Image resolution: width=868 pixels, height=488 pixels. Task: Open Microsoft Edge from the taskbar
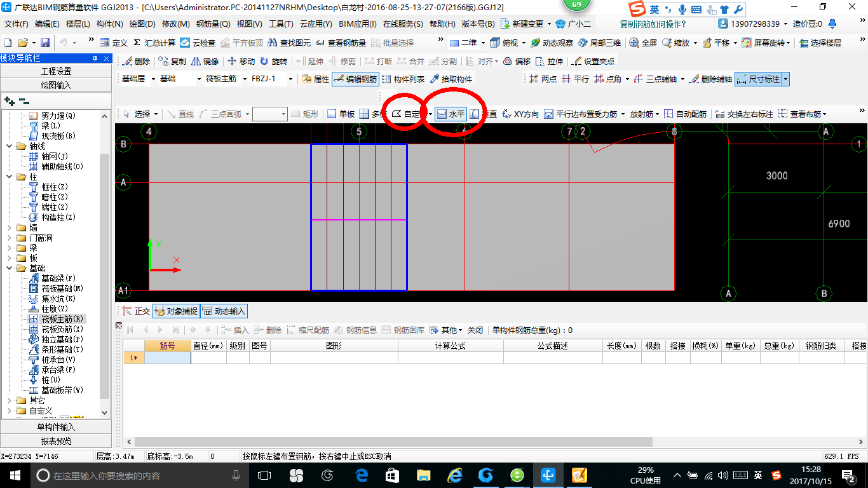[x=362, y=475]
